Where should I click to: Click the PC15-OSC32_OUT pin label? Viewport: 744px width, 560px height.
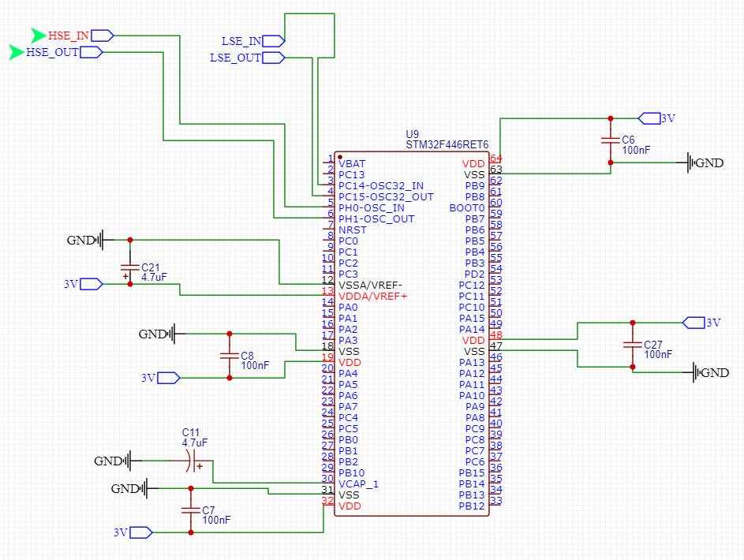[x=386, y=196]
